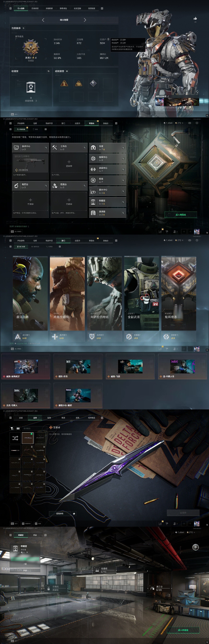Open the 历史战绩 tab
The height and width of the screenshot is (644, 209).
(x=35, y=8)
